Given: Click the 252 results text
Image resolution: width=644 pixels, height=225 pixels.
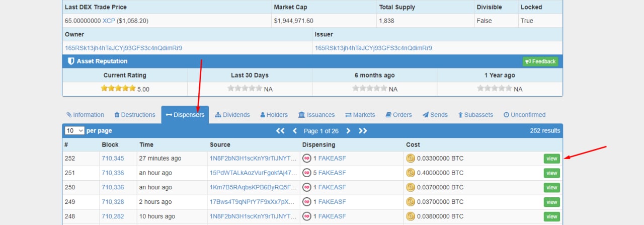Looking at the screenshot, I should pyautogui.click(x=545, y=130).
